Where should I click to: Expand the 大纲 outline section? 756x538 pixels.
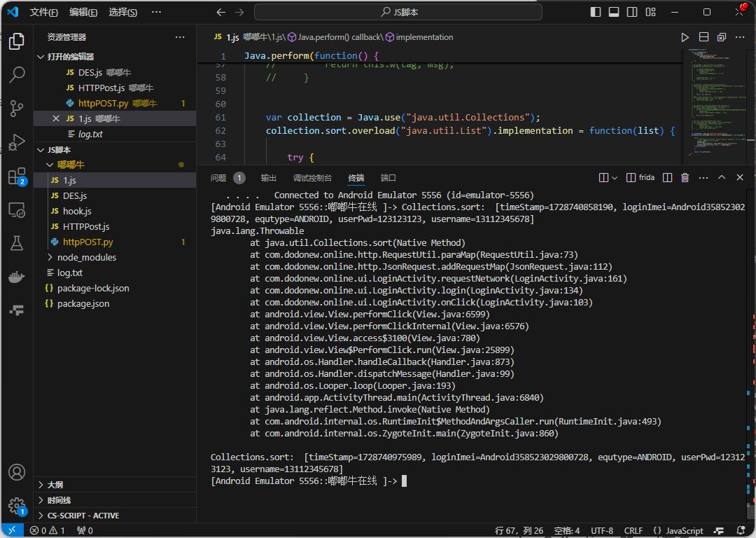(x=55, y=485)
